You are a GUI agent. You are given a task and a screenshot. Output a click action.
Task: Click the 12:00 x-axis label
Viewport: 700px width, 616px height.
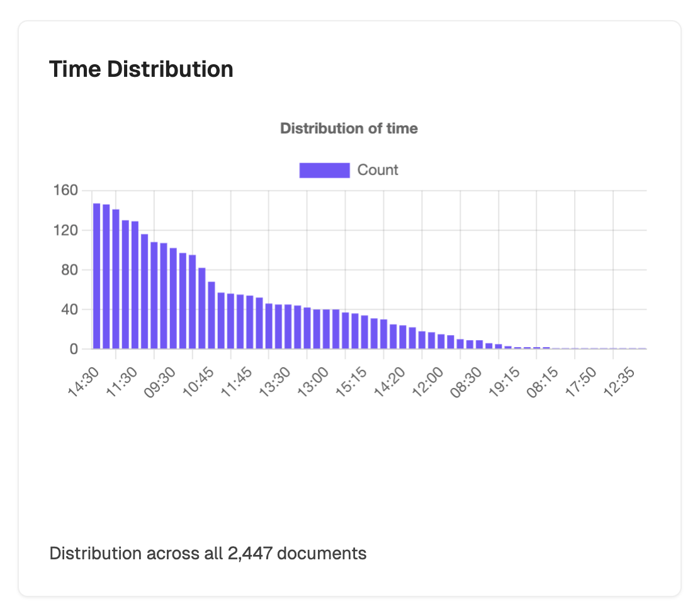point(428,382)
